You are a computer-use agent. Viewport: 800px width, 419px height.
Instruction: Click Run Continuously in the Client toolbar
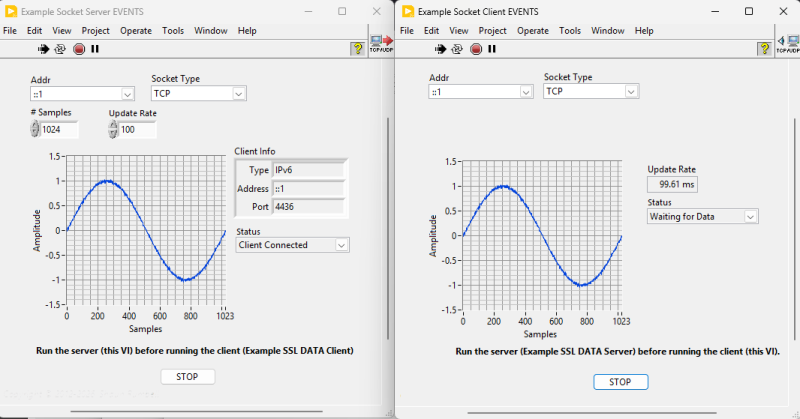click(x=458, y=48)
